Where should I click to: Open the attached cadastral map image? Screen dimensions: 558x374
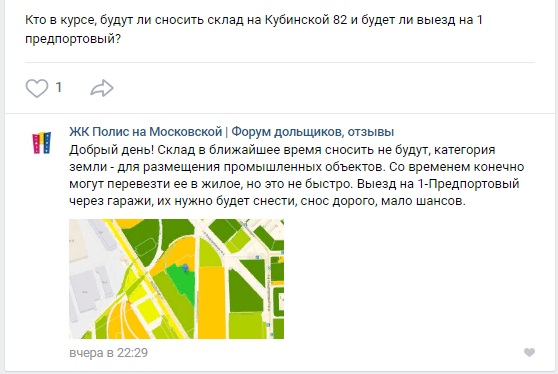(177, 279)
